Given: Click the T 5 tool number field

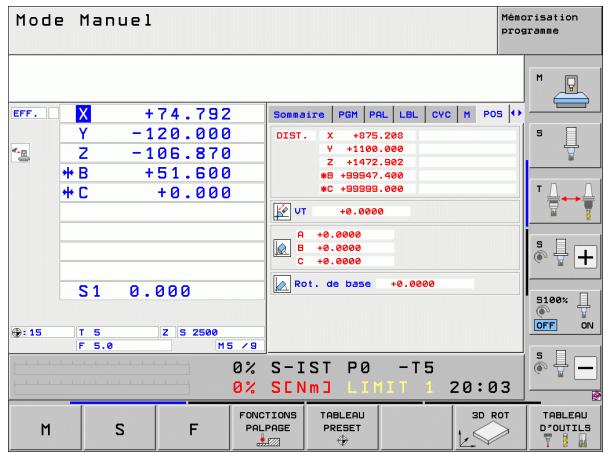Looking at the screenshot, I should [117, 333].
